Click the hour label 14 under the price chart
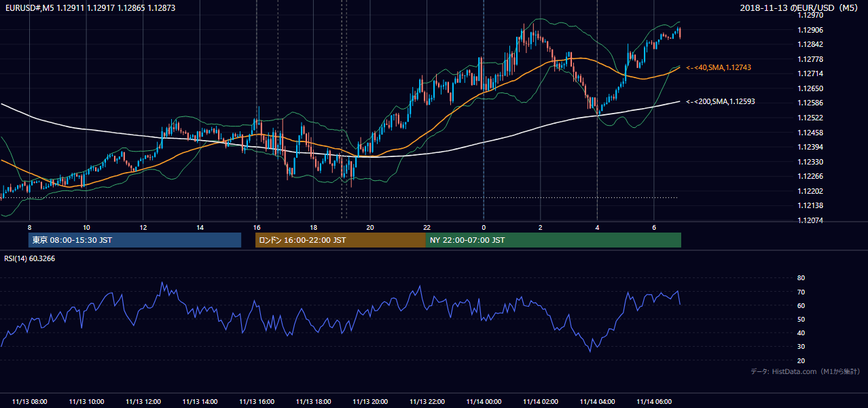This screenshot has height=408, width=868. (200, 226)
